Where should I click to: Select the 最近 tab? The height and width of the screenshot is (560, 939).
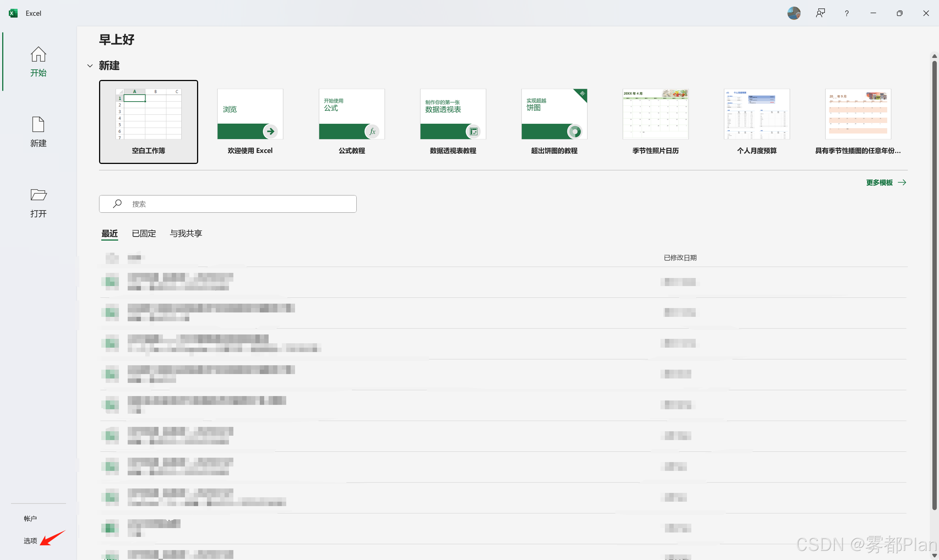(109, 234)
